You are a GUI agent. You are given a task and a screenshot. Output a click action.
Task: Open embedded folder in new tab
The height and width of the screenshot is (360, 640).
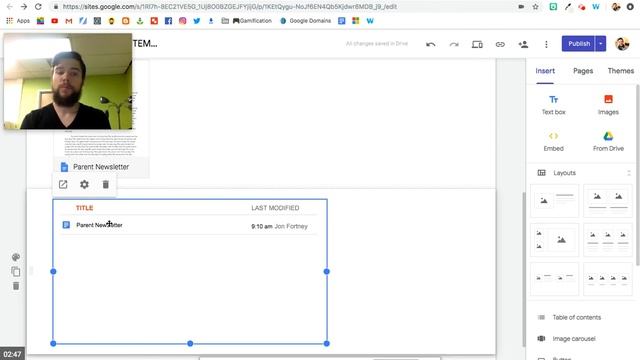pyautogui.click(x=63, y=184)
